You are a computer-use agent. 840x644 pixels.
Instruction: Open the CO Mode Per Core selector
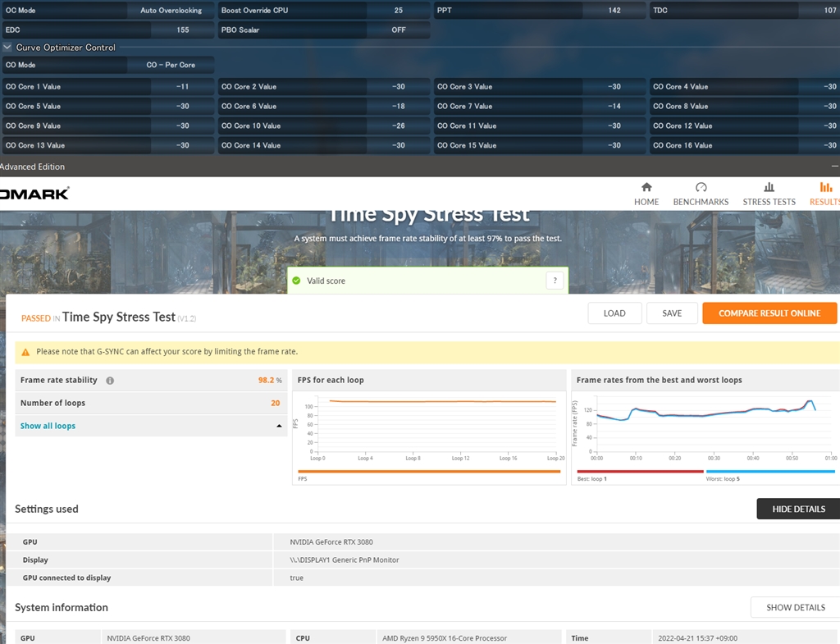pos(171,65)
